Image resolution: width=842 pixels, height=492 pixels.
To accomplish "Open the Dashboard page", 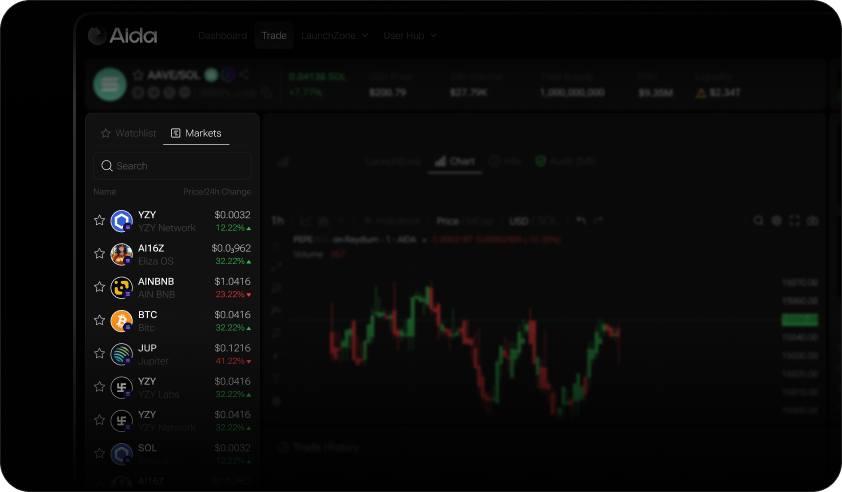I will (x=222, y=35).
